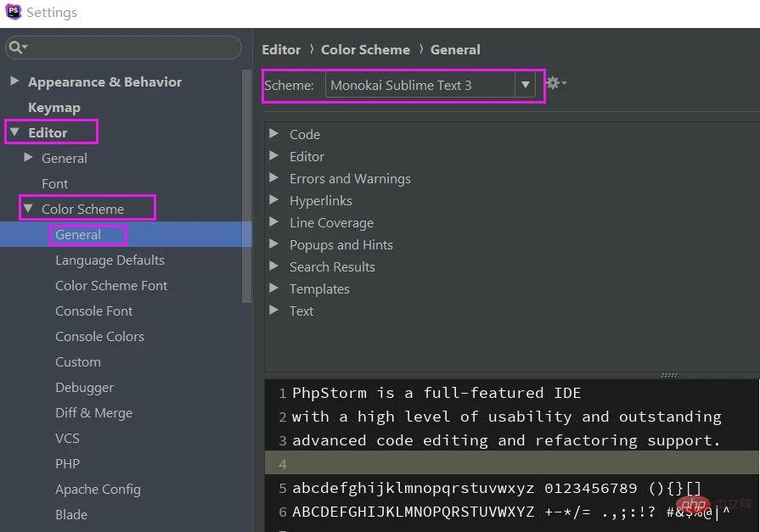This screenshot has height=532, width=760.
Task: Click preview line 3 'advanced code editing'
Action: pos(506,440)
